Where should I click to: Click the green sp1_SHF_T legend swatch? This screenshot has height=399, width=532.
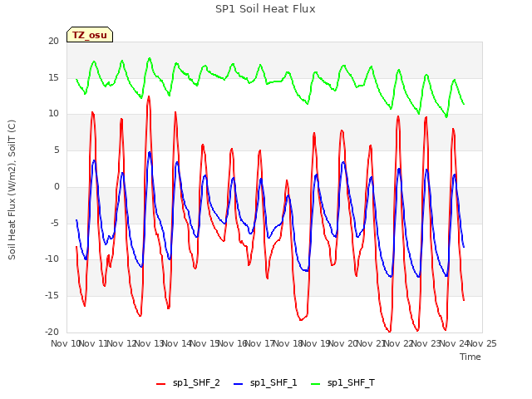(x=316, y=384)
